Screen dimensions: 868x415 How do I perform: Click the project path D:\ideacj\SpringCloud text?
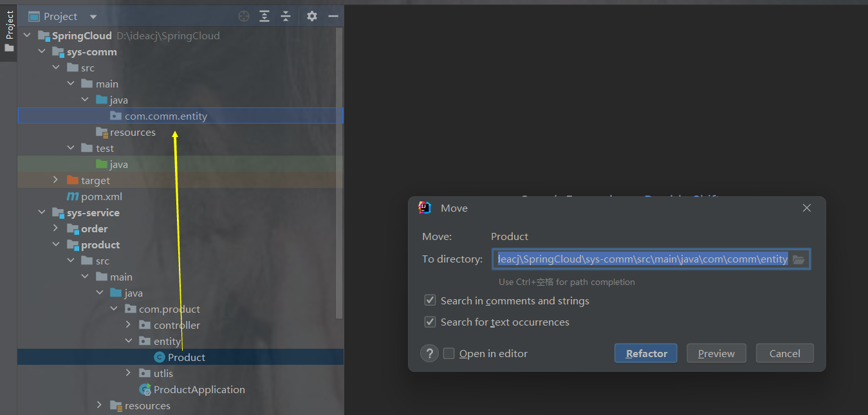169,36
